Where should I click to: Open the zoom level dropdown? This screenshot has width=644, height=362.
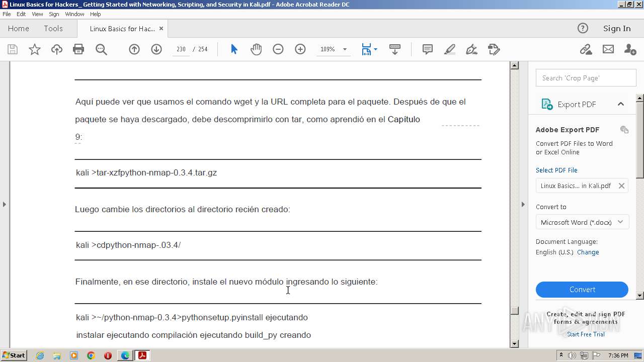click(x=345, y=49)
